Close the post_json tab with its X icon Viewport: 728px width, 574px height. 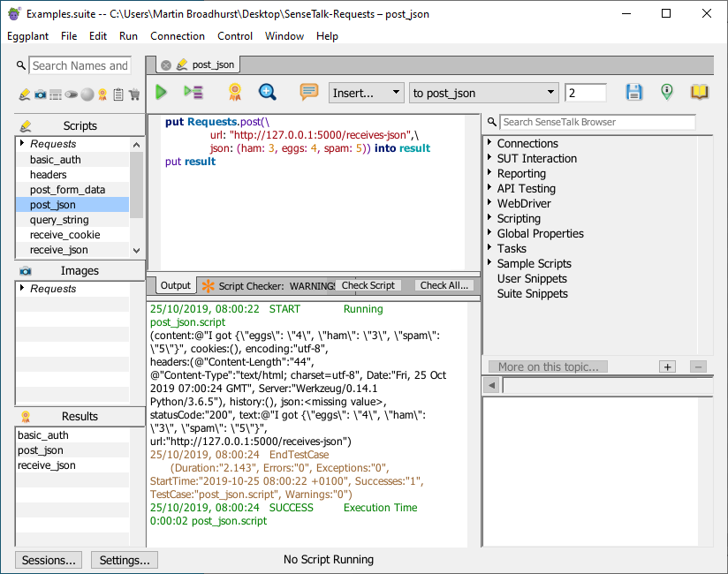(x=166, y=65)
